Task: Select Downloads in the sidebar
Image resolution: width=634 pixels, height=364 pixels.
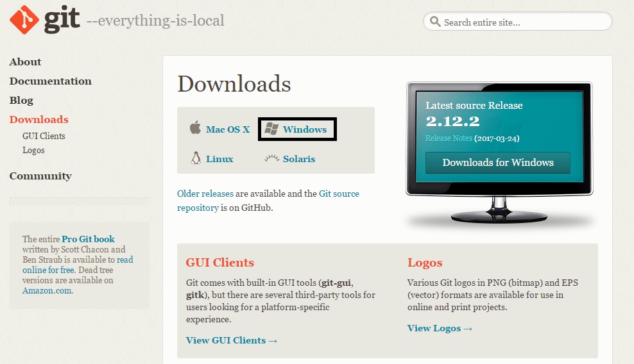Action: click(x=39, y=120)
